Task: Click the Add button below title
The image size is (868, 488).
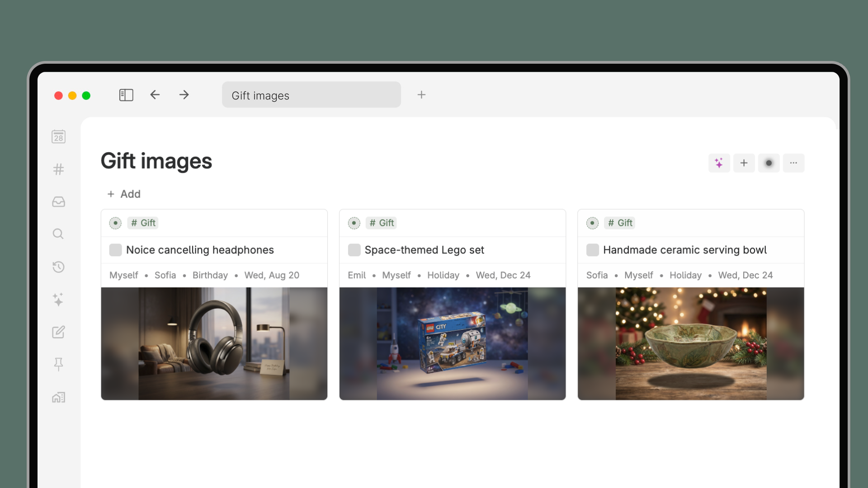Action: [124, 194]
